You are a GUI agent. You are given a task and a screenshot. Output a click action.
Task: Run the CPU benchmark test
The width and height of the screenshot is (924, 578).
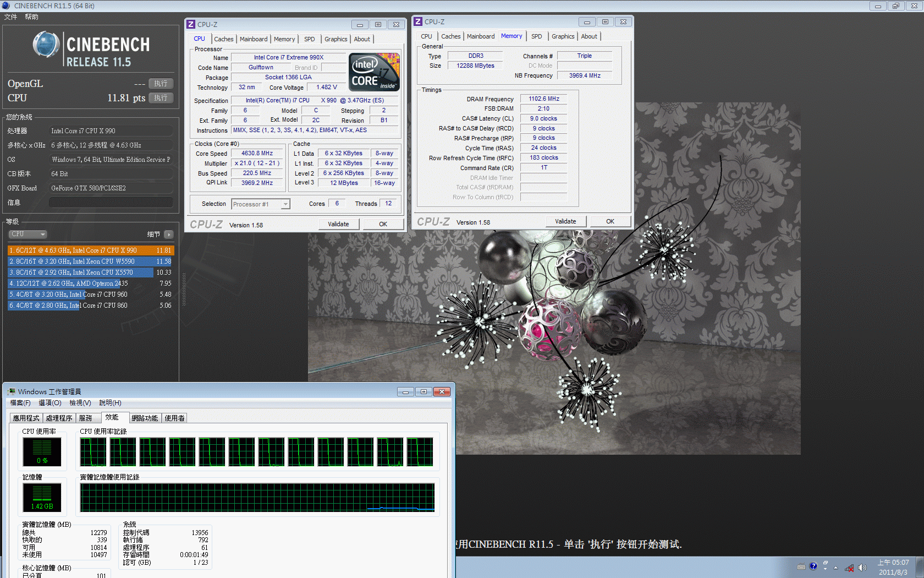(161, 98)
